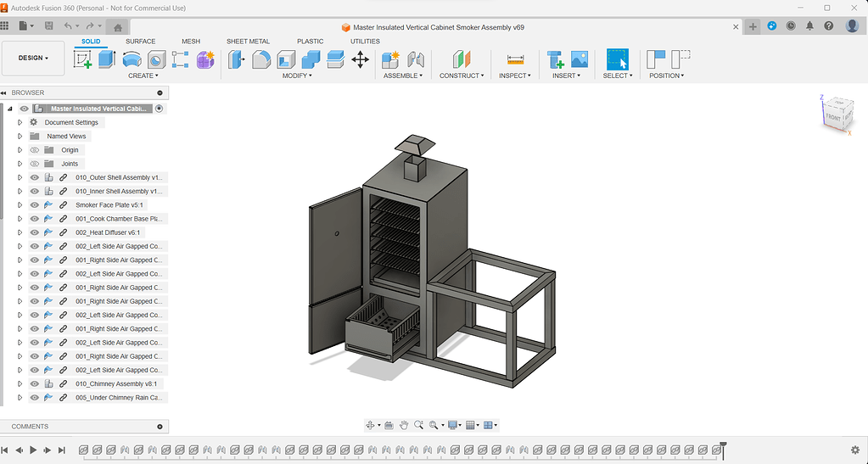Switch to the PLASTIC tab

(x=310, y=42)
